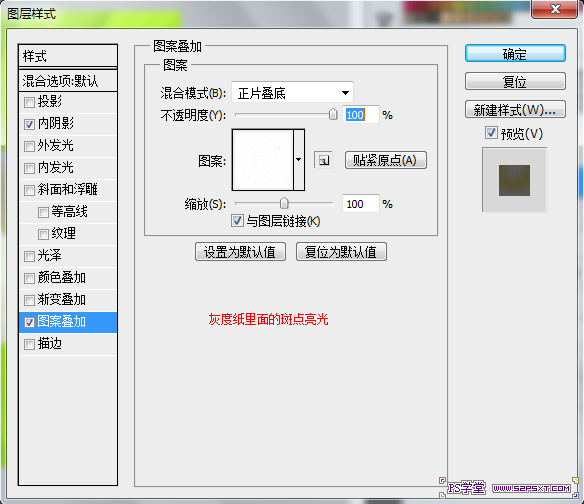This screenshot has height=504, width=584.
Task: Open the 混合模式 dropdown showing 正片叠底
Action: (292, 92)
